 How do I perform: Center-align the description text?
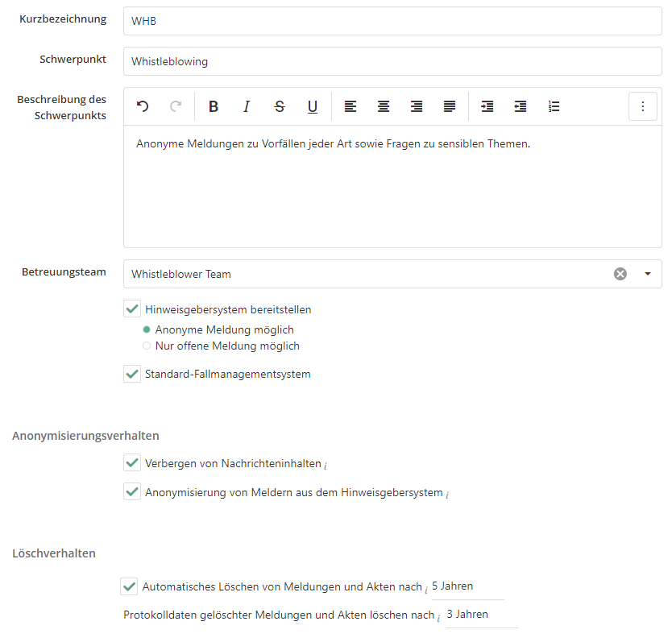click(384, 106)
